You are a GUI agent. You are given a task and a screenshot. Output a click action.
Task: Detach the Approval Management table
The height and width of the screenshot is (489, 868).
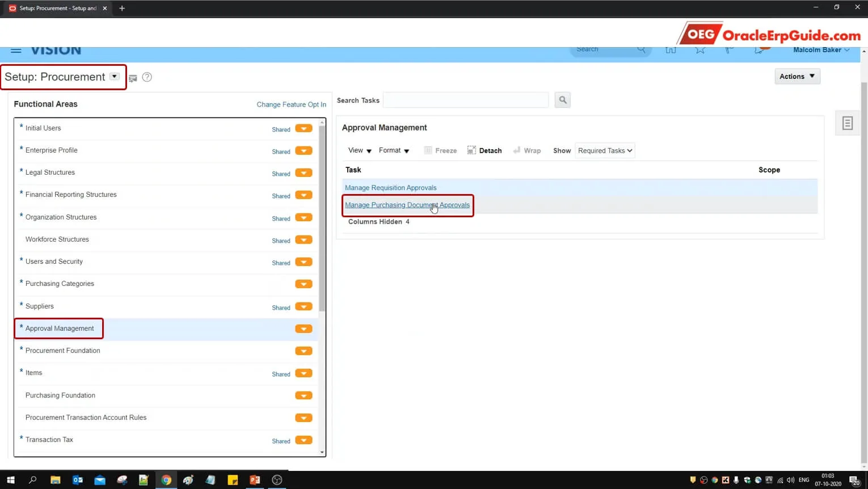pyautogui.click(x=484, y=150)
